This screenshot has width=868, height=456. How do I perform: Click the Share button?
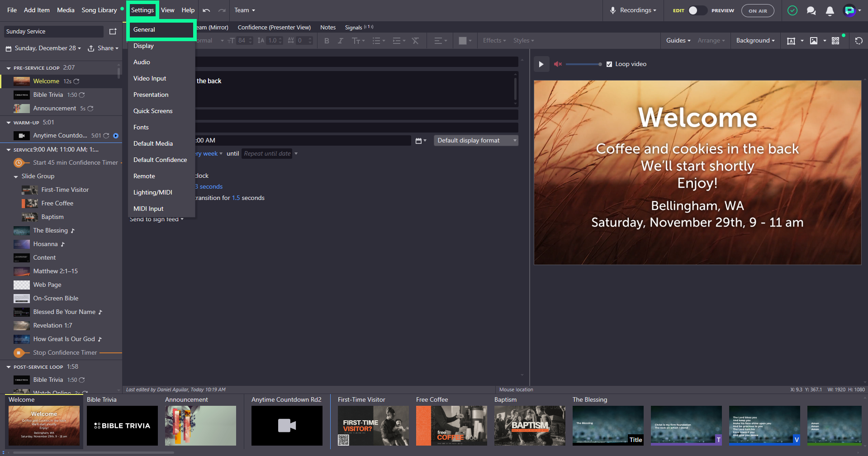click(x=103, y=48)
